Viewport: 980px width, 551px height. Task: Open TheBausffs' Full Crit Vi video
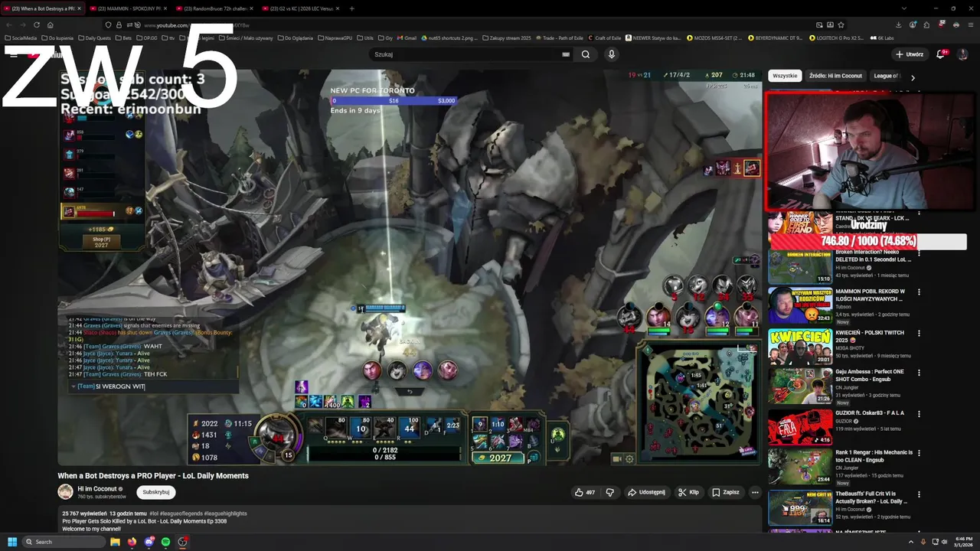coord(800,507)
